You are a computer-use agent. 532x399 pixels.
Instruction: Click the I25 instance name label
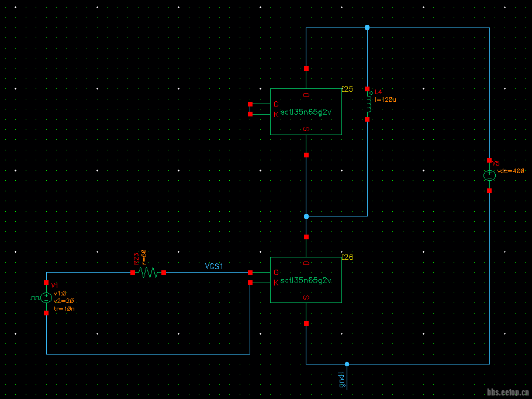(x=347, y=89)
